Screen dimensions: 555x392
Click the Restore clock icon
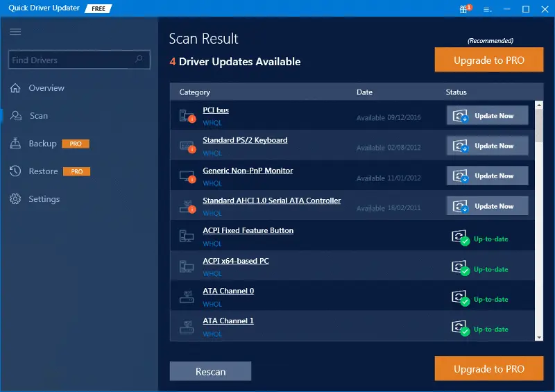pyautogui.click(x=15, y=171)
